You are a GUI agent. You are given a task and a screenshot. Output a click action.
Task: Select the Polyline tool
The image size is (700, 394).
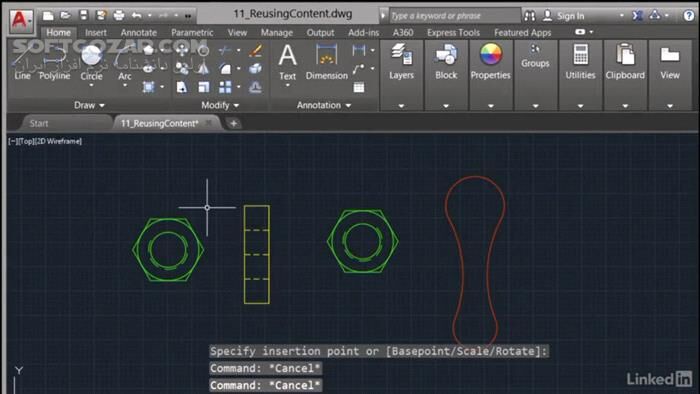pyautogui.click(x=54, y=62)
